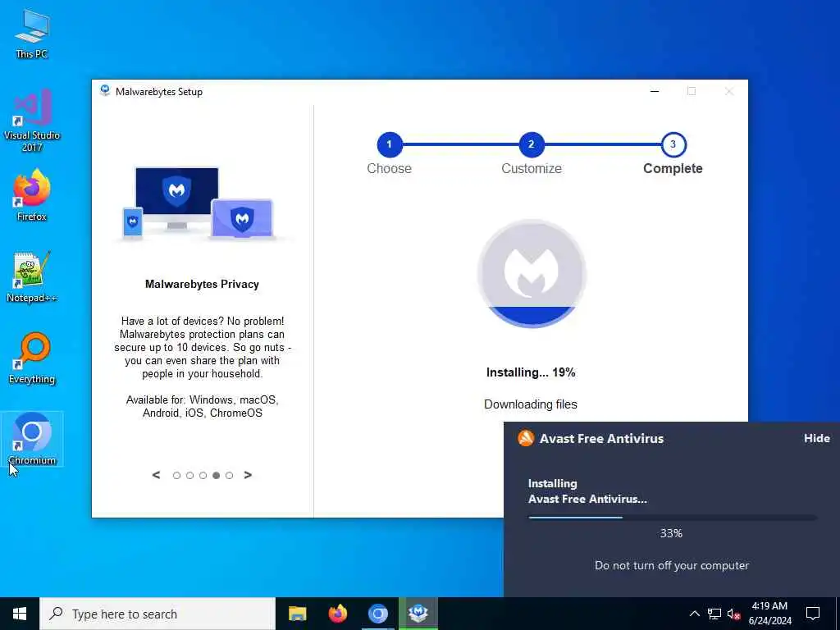Hide the Avast Free Antivirus popup
This screenshot has width=840, height=630.
816,438
